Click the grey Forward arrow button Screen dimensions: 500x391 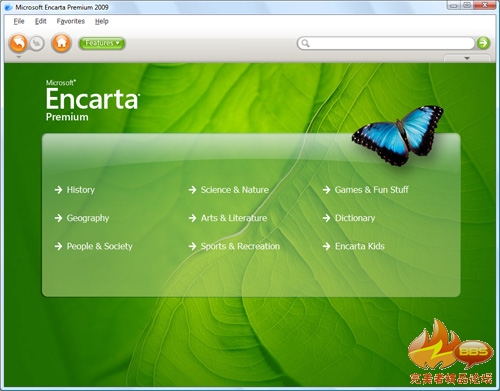(37, 43)
